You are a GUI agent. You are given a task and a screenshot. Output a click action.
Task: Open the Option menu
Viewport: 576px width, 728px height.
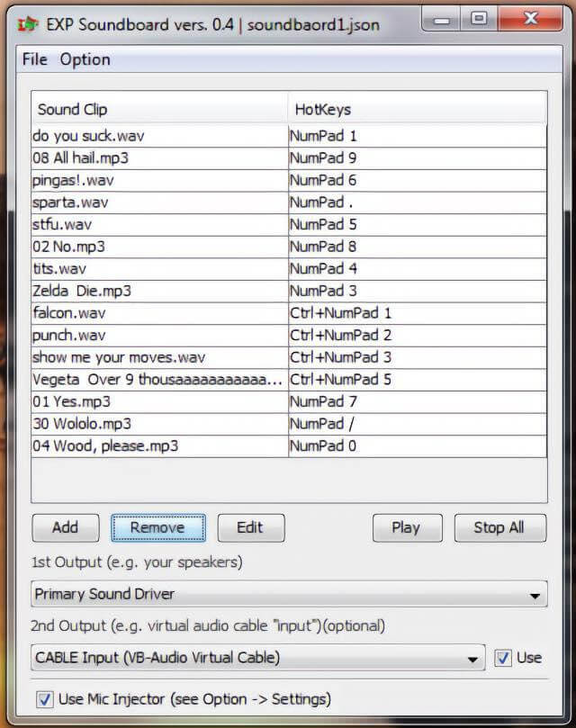tap(86, 58)
